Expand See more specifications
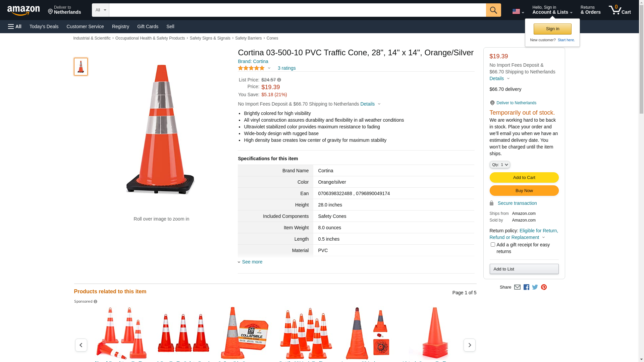Screen dimensions: 644x362 pos(252,262)
